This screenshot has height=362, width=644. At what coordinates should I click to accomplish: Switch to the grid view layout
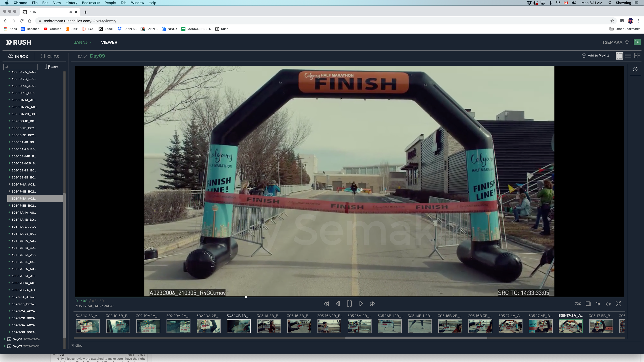point(637,56)
